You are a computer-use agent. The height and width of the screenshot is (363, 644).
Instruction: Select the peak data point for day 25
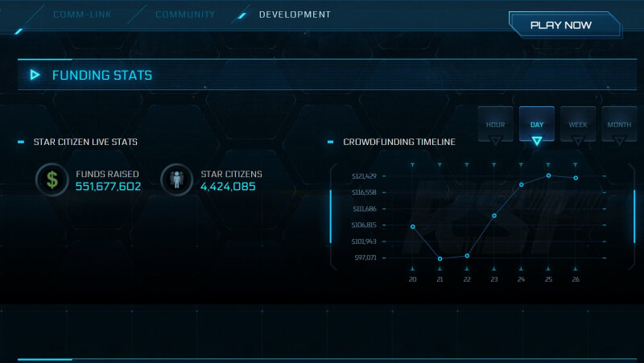tap(549, 175)
